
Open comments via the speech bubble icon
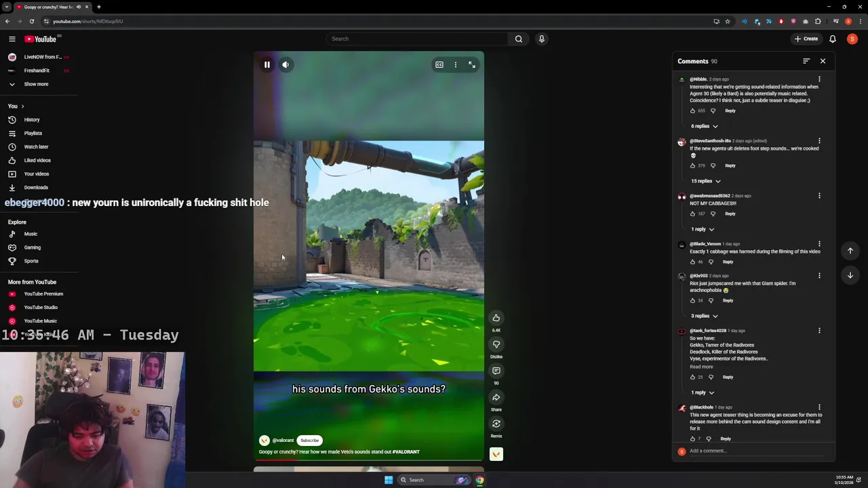pos(496,371)
